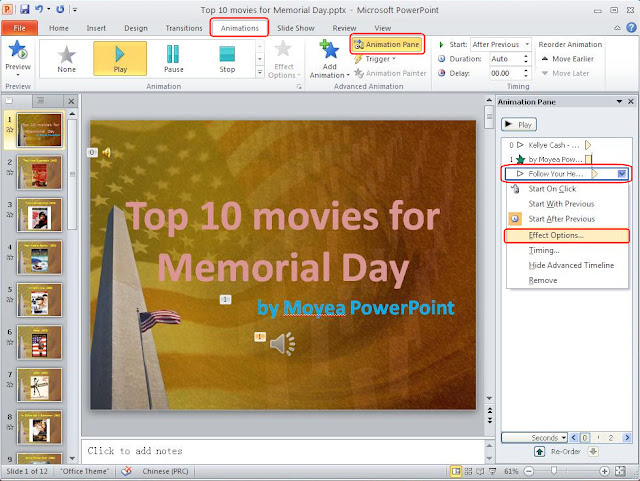
Task: Switch to Outline tab in thumbnail pane
Action: tap(40, 100)
